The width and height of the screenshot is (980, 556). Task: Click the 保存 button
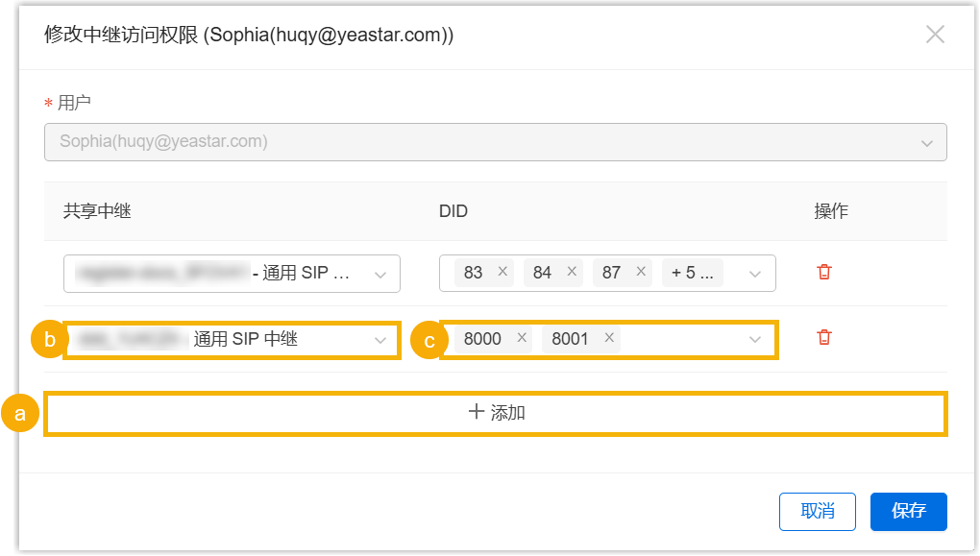tap(908, 511)
